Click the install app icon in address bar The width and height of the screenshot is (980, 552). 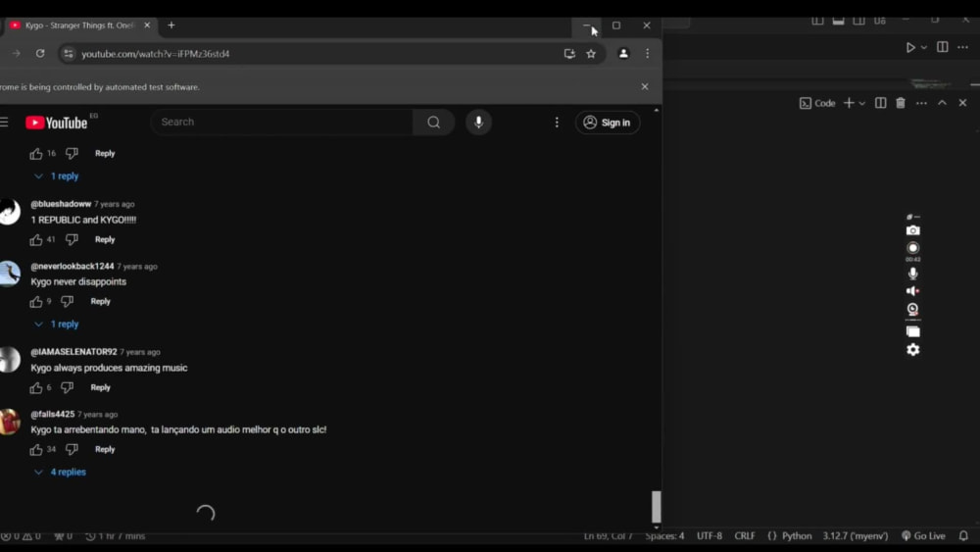(569, 54)
